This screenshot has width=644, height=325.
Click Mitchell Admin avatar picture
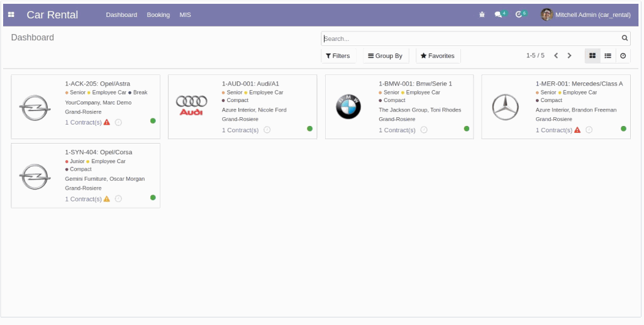pos(547,14)
